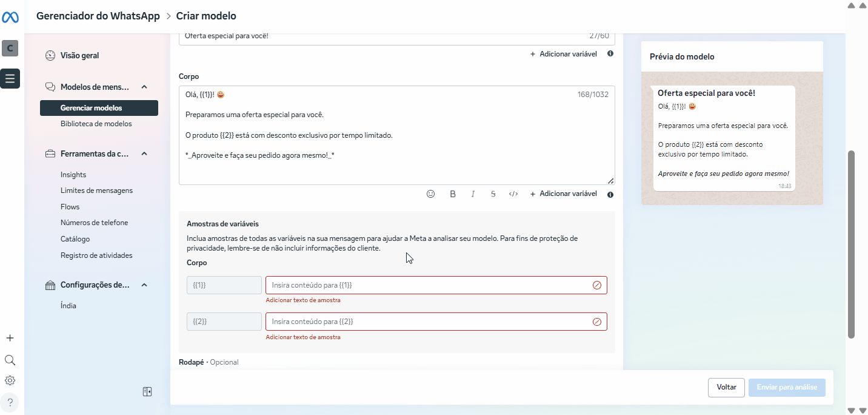Insert monospace code formatting
This screenshot has width=868, height=415.
513,194
